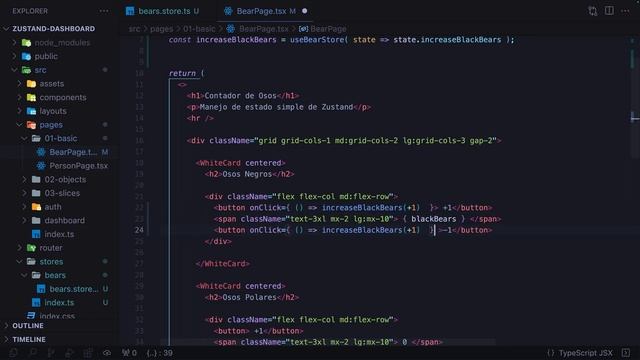The height and width of the screenshot is (360, 640).
Task: Click the green src folder icon
Action: point(27,70)
